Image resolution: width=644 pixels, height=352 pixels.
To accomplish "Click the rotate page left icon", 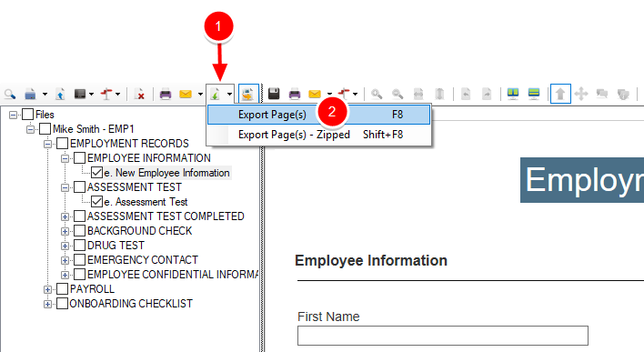I will coord(466,94).
